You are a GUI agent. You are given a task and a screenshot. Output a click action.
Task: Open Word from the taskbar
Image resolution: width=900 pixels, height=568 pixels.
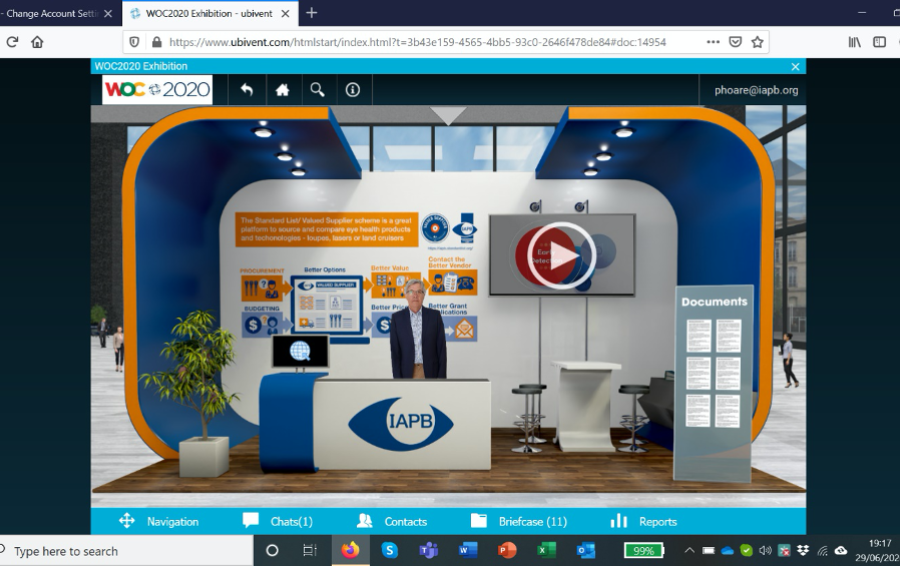click(x=468, y=551)
